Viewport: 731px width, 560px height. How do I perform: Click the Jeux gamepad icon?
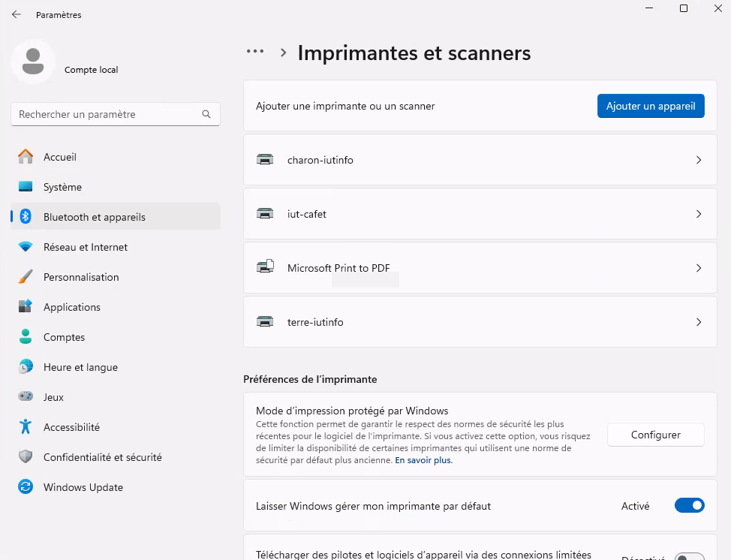(26, 396)
